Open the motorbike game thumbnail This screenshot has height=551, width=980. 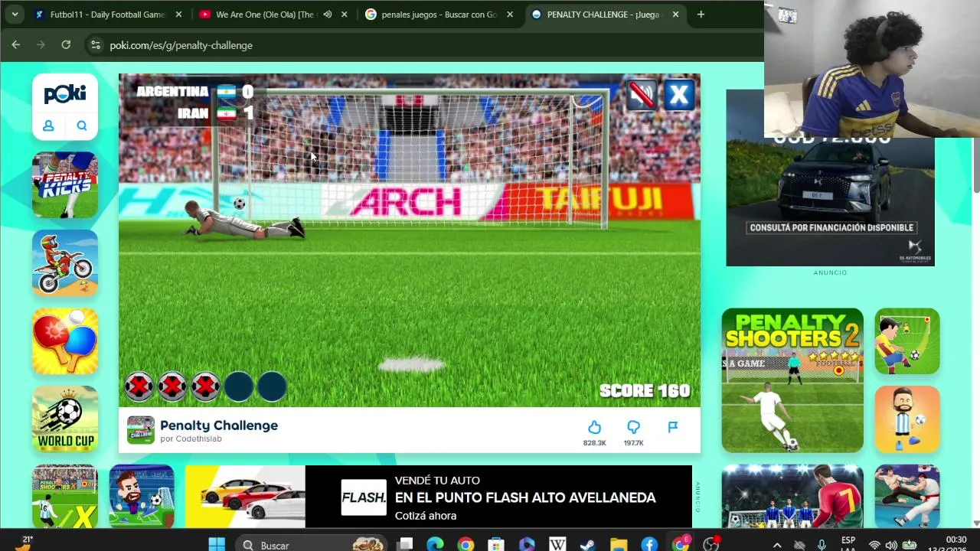(x=65, y=262)
